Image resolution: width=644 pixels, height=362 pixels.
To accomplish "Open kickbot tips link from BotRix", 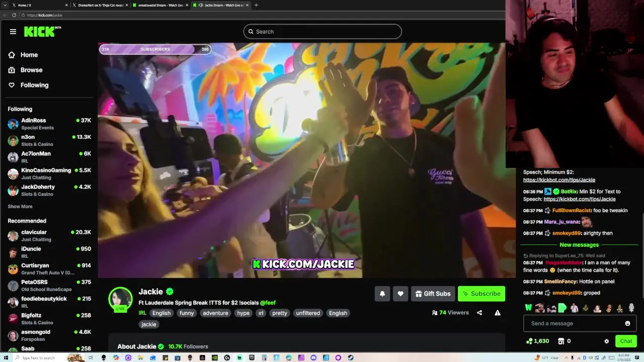I will [580, 199].
